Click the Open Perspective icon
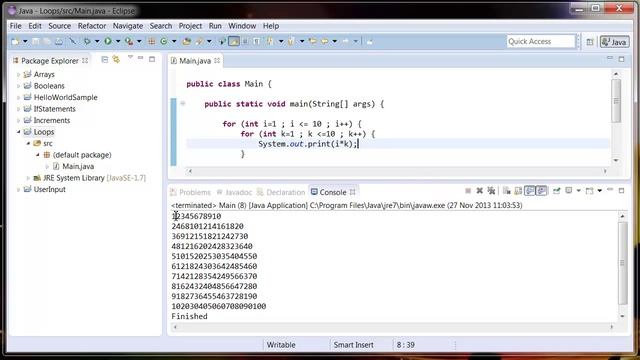The height and width of the screenshot is (360, 640). 590,42
